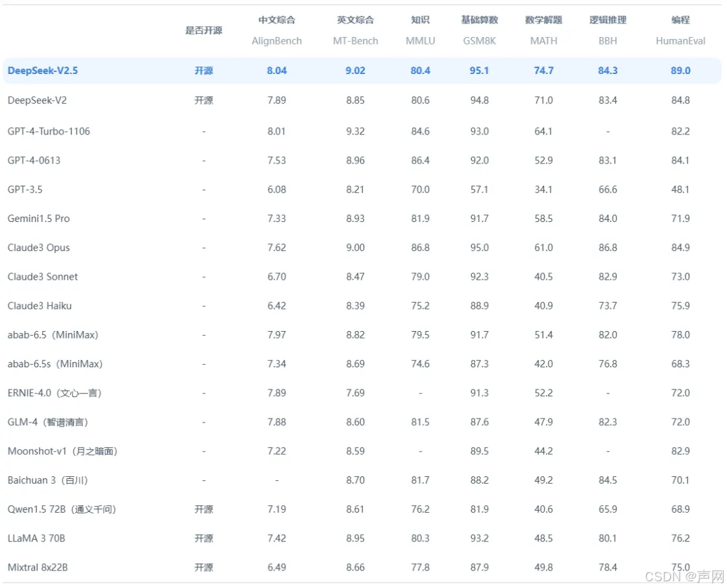Screen dimensions: 727x588
Task: Select GPT-3.5 GSM8K score 57.1
Action: pos(479,190)
